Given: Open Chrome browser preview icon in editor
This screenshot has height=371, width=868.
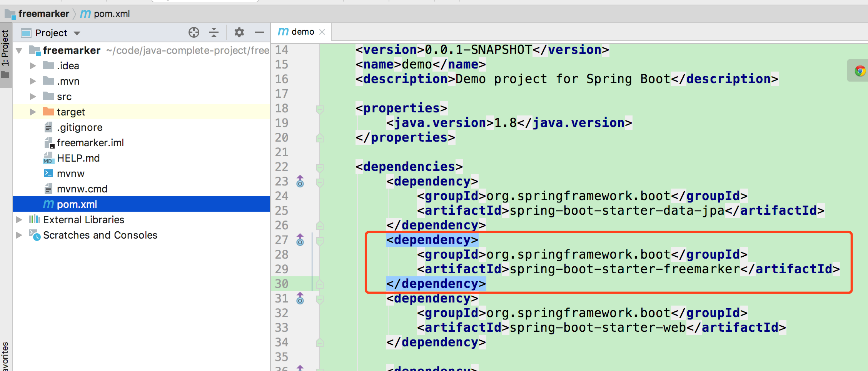Looking at the screenshot, I should point(860,71).
